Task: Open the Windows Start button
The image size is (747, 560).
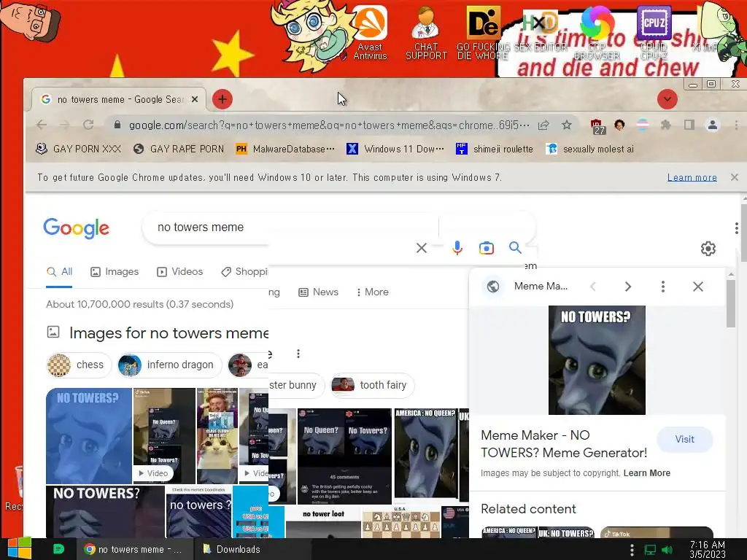Action: [20, 549]
